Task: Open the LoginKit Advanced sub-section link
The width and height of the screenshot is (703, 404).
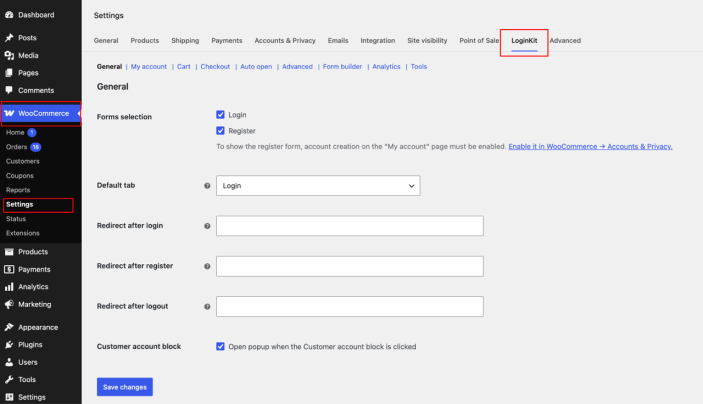Action: click(297, 66)
